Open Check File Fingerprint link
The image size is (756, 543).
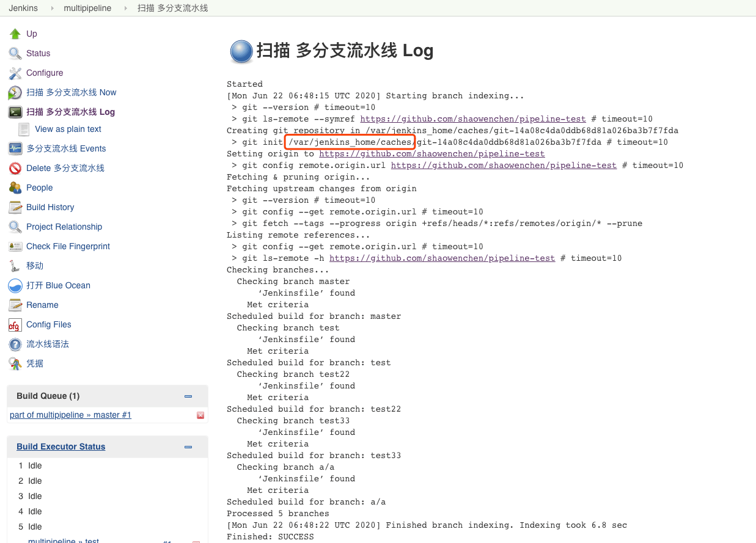pyautogui.click(x=68, y=246)
